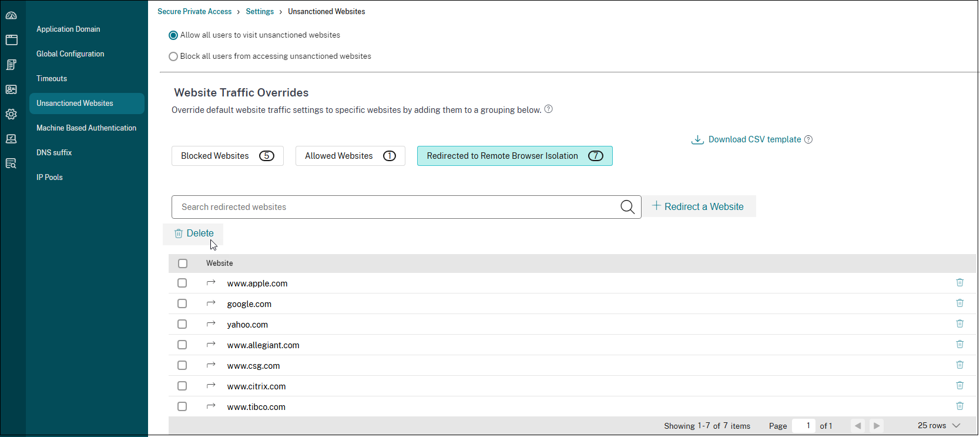Select Block all users from accessing unsanctioned websites
The width and height of the screenshot is (980, 437).
173,56
